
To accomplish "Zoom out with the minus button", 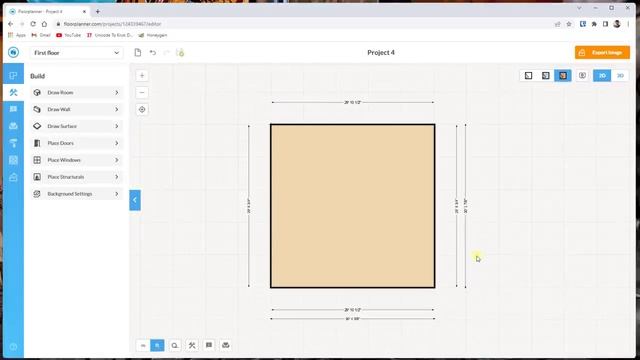I will [142, 93].
